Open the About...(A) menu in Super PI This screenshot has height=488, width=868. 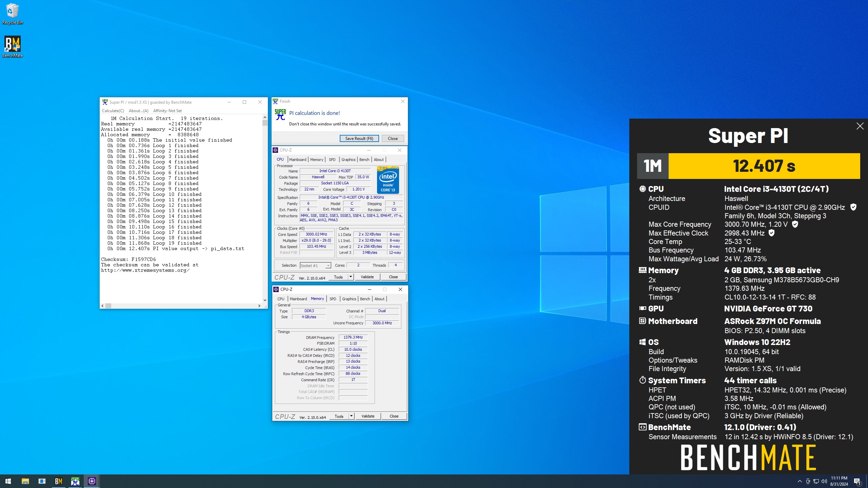click(x=138, y=111)
